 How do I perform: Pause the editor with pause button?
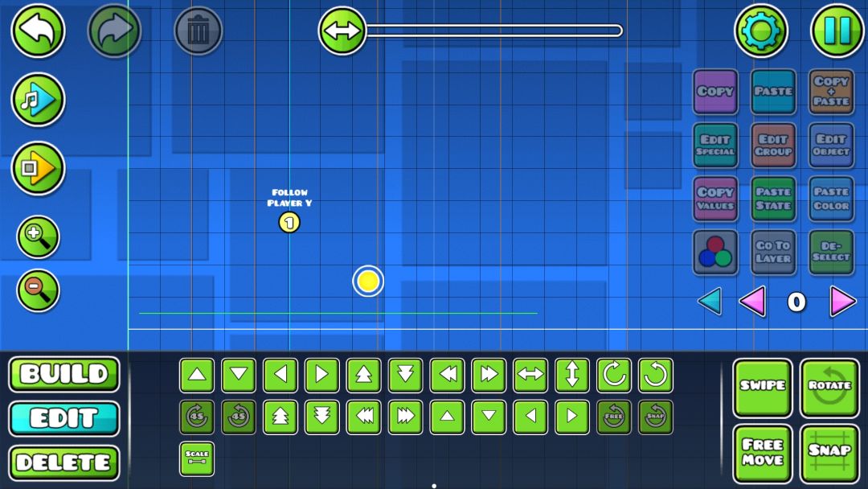point(837,31)
